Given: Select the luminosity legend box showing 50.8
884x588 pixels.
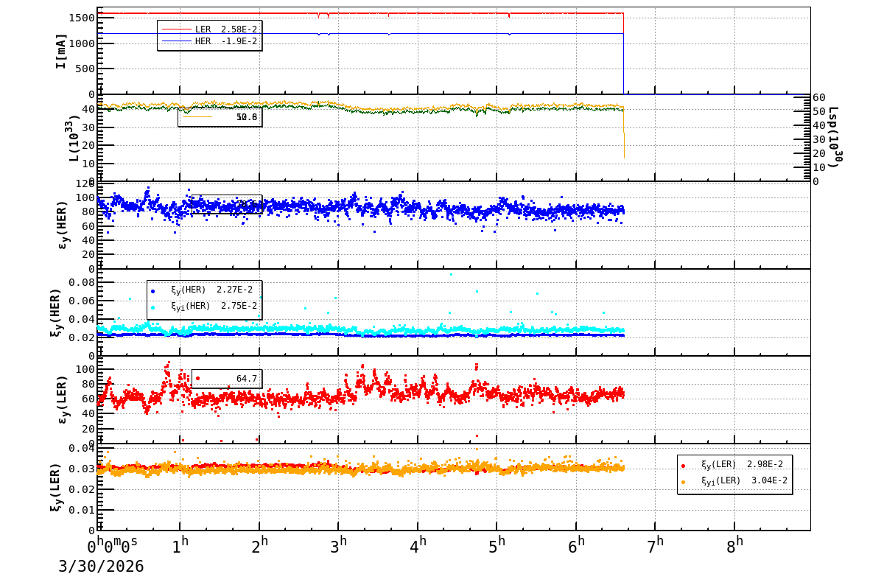Looking at the screenshot, I should [220, 117].
